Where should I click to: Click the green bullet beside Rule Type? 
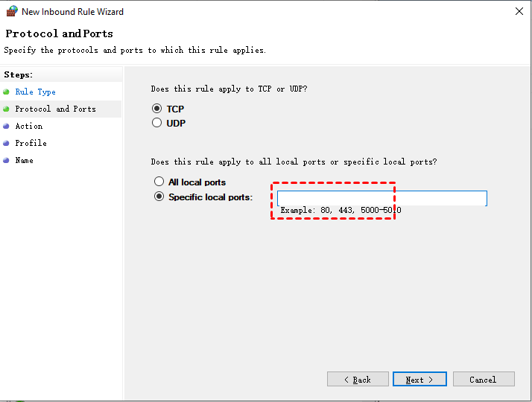(x=6, y=92)
